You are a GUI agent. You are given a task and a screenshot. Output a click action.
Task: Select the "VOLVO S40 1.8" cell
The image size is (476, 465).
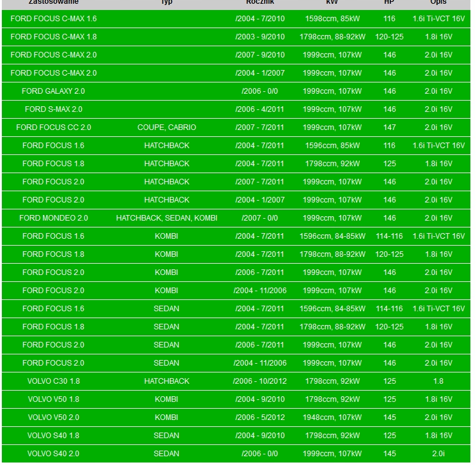[x=54, y=436]
